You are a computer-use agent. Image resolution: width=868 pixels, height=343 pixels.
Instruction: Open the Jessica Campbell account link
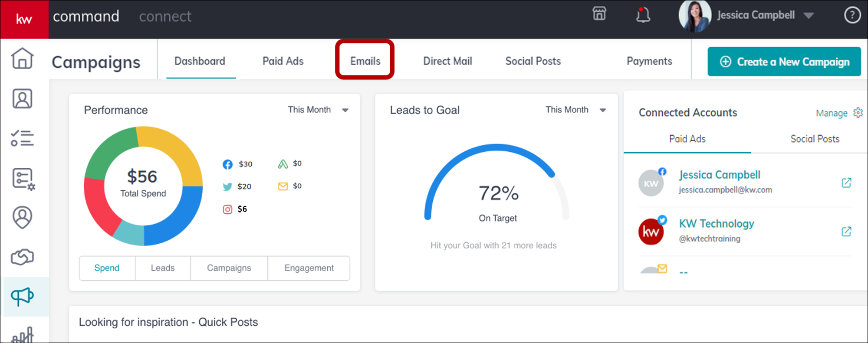tap(720, 175)
